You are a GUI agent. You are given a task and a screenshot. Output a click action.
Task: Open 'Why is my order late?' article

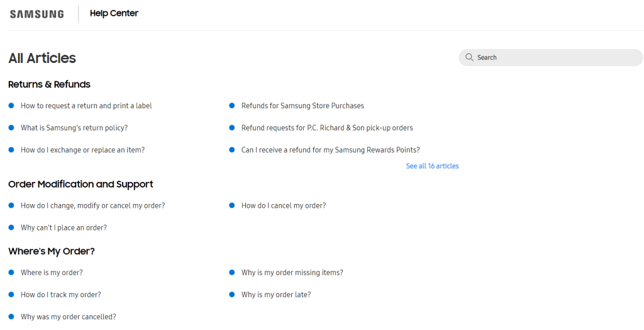pyautogui.click(x=276, y=295)
